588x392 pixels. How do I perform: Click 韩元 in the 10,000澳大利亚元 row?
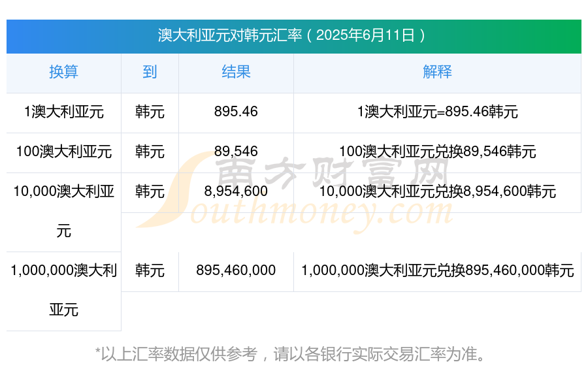150,191
